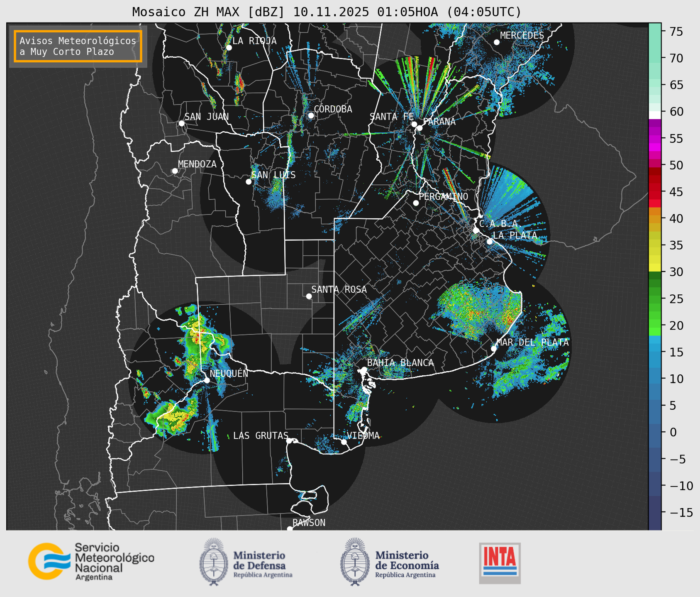
Task: Click the radar echo southwest of Neuquén
Action: [172, 416]
